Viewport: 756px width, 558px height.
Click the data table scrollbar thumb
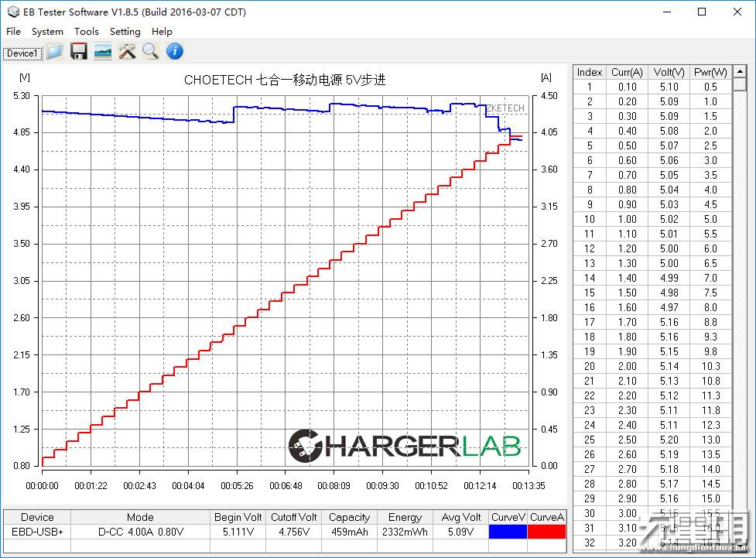pos(740,85)
